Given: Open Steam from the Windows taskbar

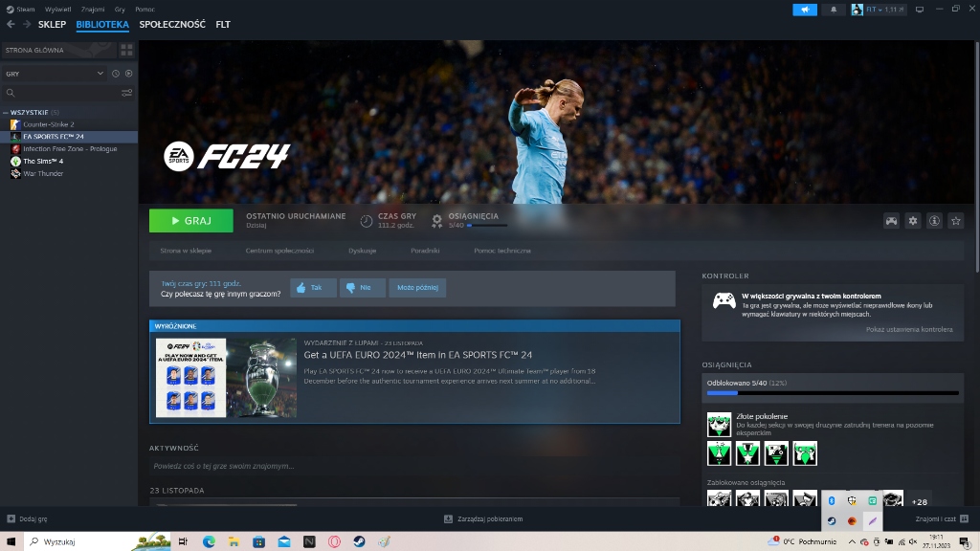Looking at the screenshot, I should pyautogui.click(x=360, y=541).
